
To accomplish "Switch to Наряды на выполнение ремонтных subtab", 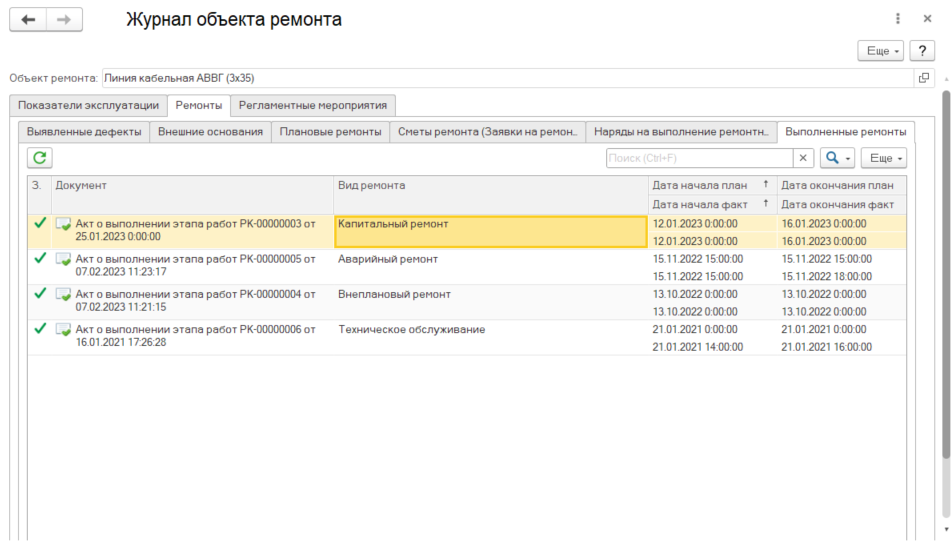I will coord(681,132).
